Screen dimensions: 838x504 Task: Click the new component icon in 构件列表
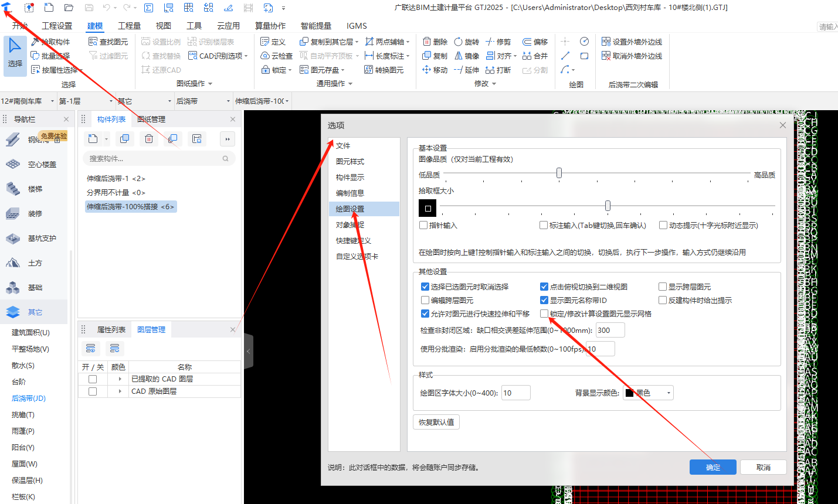[x=93, y=139]
